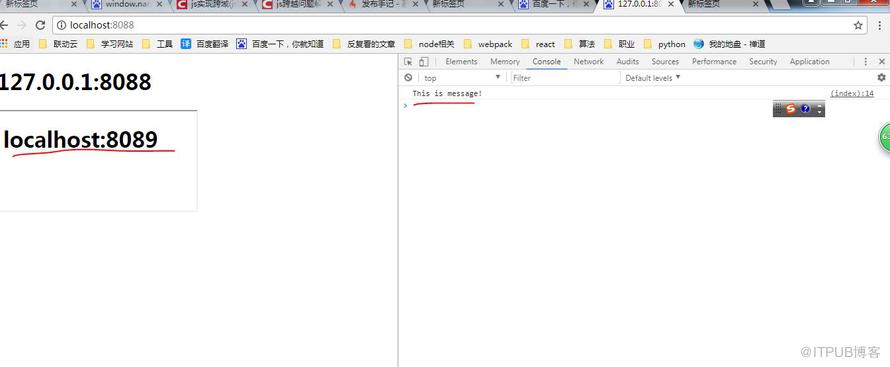Open the DevTools three-dot customize menu
The height and width of the screenshot is (367, 890).
(866, 62)
